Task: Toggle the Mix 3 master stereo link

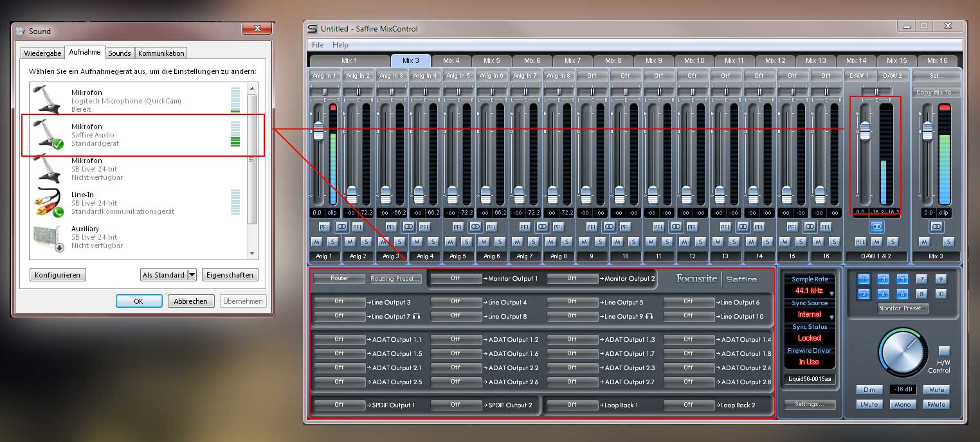Action: tap(936, 226)
